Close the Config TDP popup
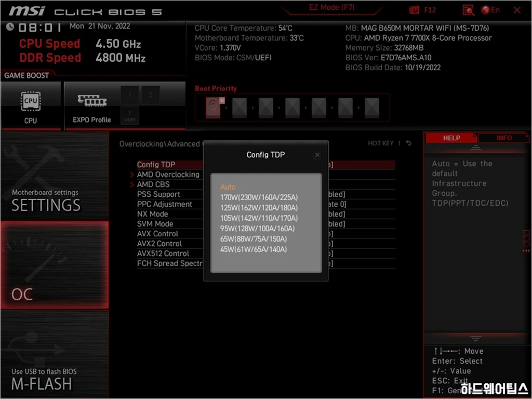The height and width of the screenshot is (399, 532). 317,155
